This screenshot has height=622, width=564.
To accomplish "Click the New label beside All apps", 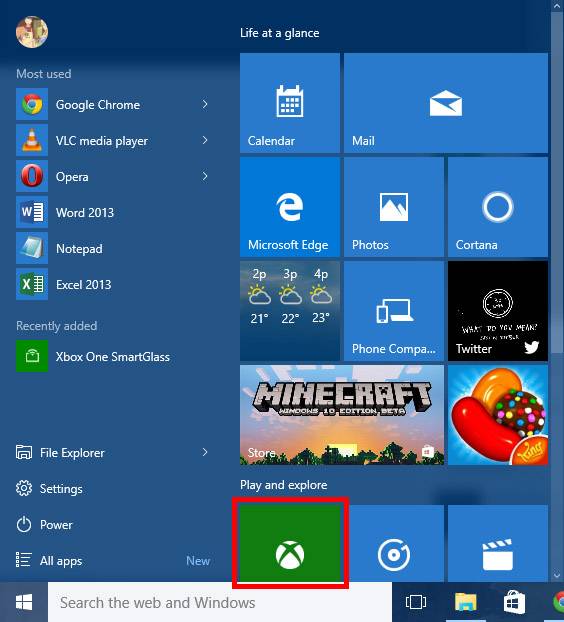I will (x=198, y=561).
